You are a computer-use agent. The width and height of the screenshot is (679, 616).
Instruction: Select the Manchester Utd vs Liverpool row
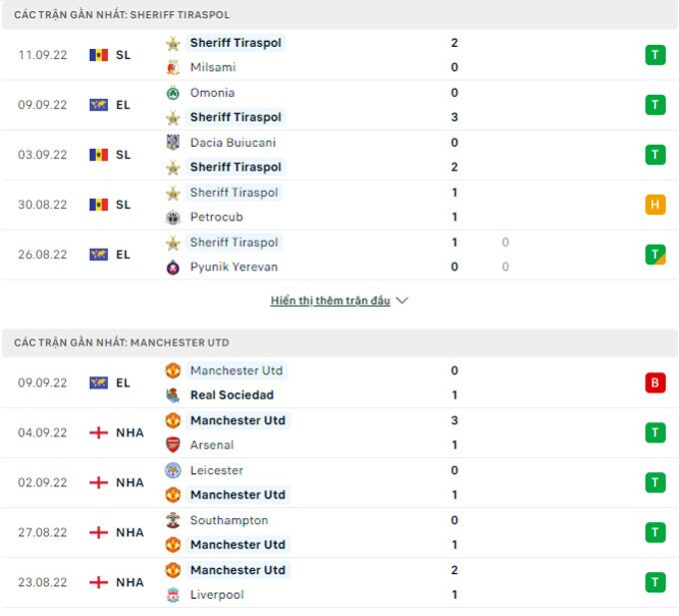[x=339, y=582]
